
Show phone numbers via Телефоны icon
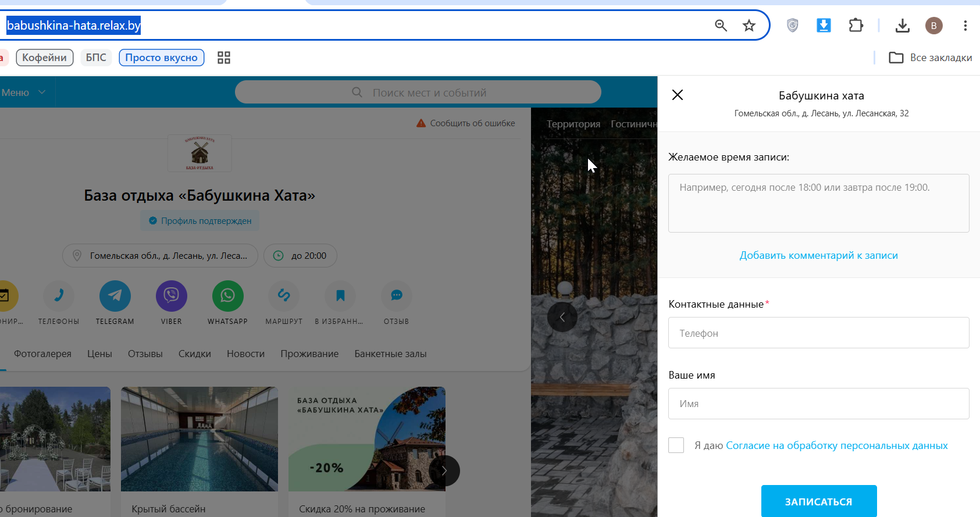click(x=59, y=296)
